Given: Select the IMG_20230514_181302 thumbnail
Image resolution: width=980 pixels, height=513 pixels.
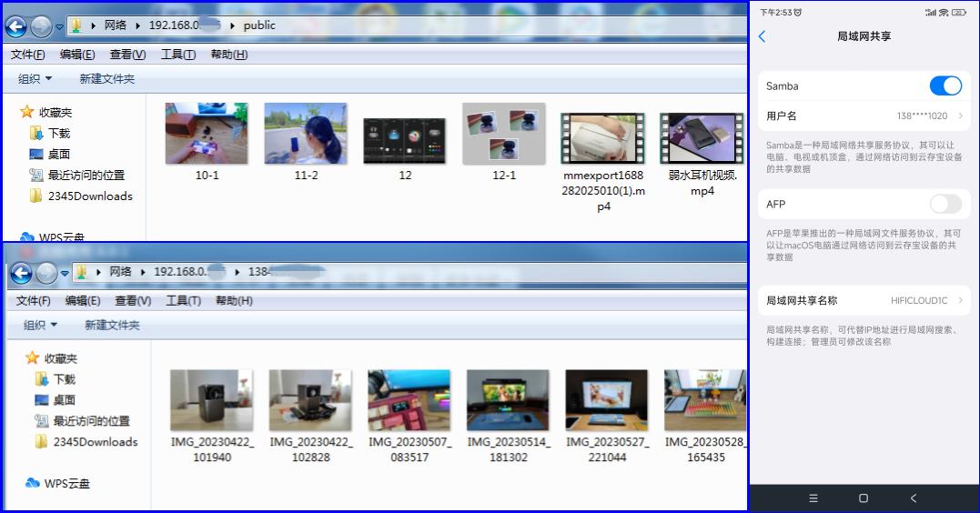Looking at the screenshot, I should (x=508, y=400).
